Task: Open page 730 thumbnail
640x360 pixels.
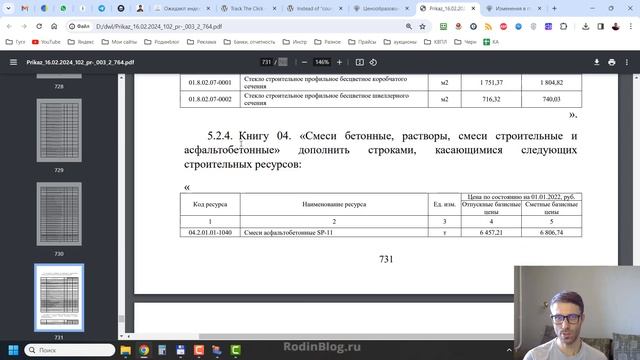Action: pyautogui.click(x=59, y=214)
